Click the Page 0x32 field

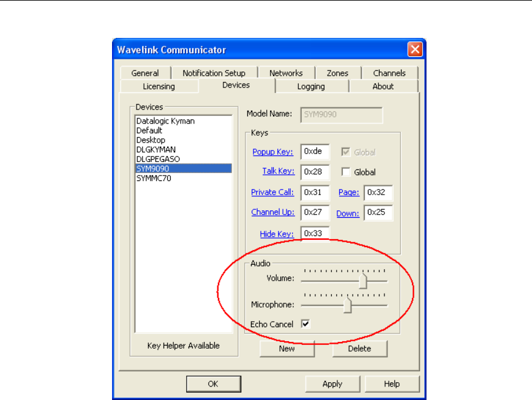378,193
